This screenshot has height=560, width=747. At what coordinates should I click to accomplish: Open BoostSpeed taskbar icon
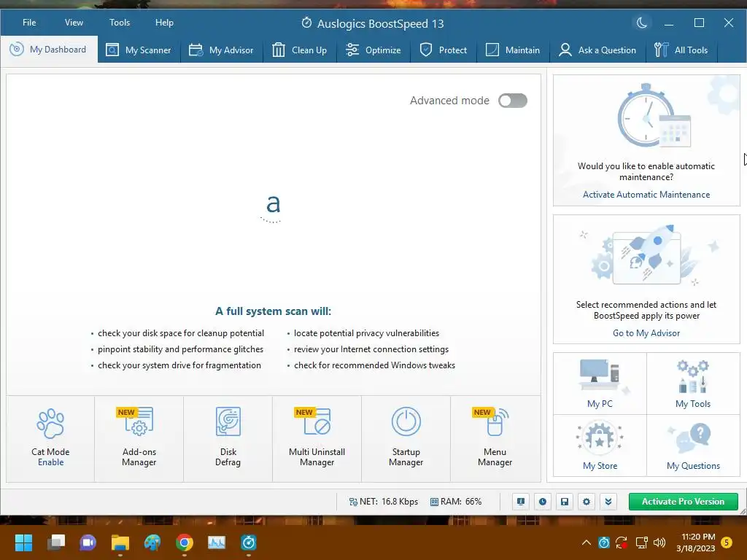click(x=249, y=542)
